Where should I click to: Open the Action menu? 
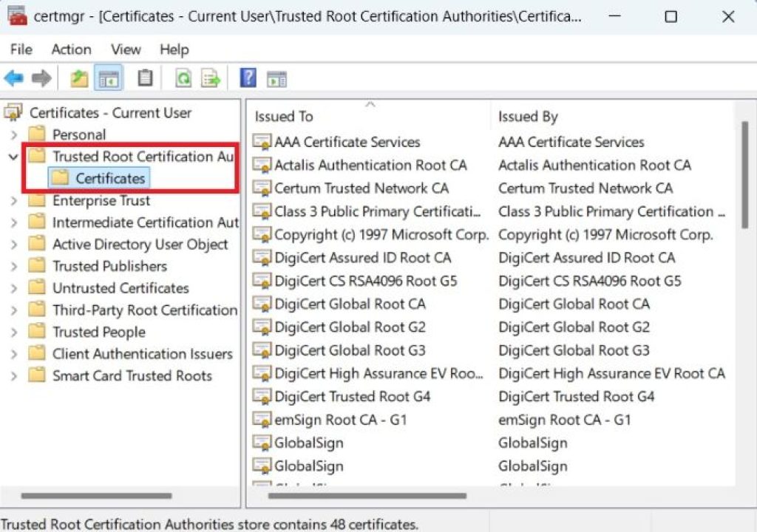coord(72,50)
